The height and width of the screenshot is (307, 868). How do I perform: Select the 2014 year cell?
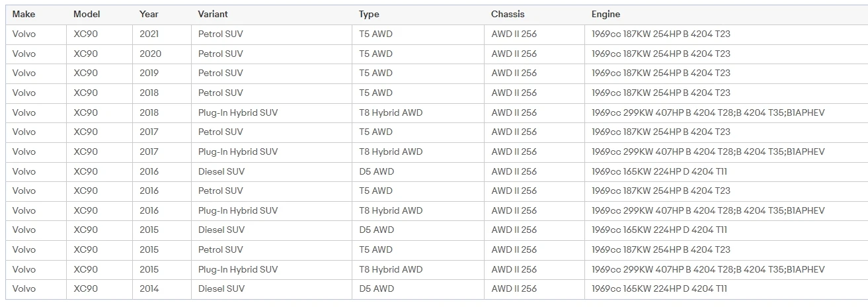click(x=149, y=289)
